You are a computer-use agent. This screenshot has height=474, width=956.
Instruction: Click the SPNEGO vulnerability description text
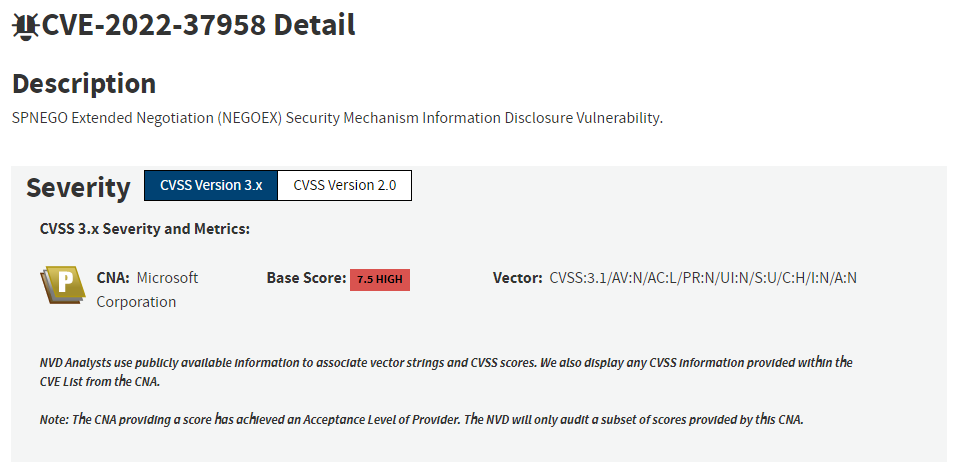click(x=337, y=118)
